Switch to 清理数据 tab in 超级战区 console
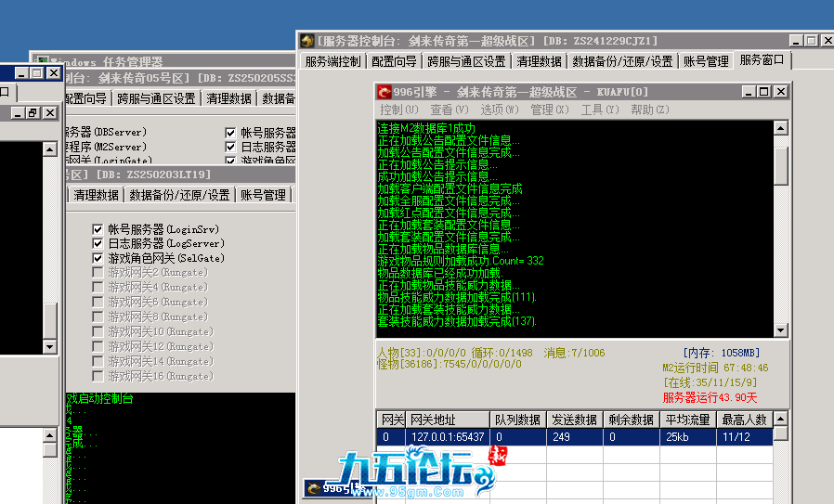The height and width of the screenshot is (504, 834). click(539, 61)
